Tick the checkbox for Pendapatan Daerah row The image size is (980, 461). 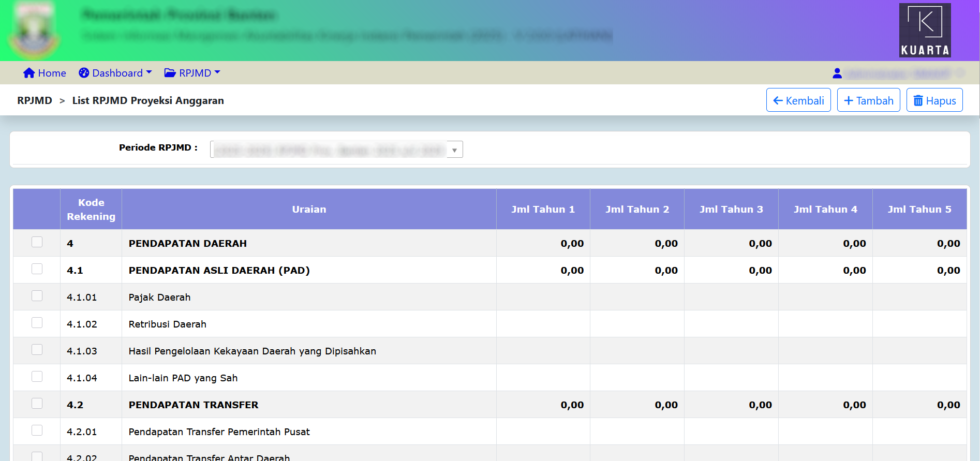(x=37, y=242)
